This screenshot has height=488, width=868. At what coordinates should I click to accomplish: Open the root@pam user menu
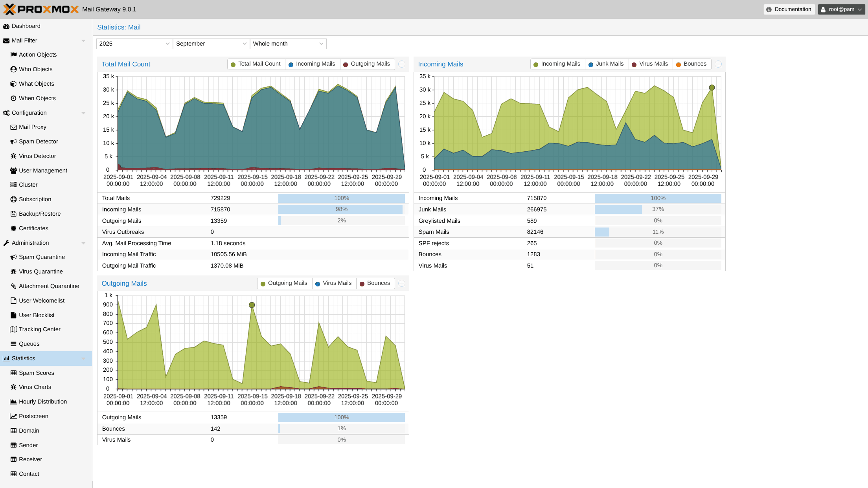pyautogui.click(x=840, y=9)
